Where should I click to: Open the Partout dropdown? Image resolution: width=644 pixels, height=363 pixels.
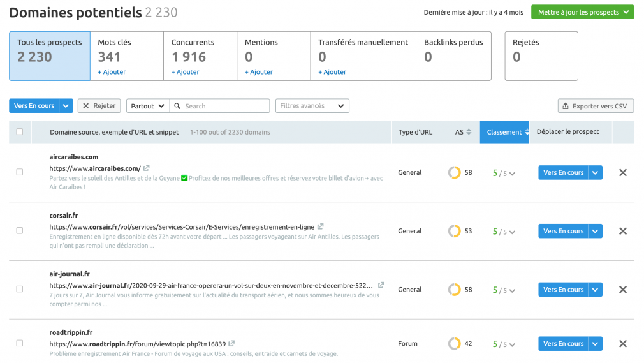pos(147,106)
